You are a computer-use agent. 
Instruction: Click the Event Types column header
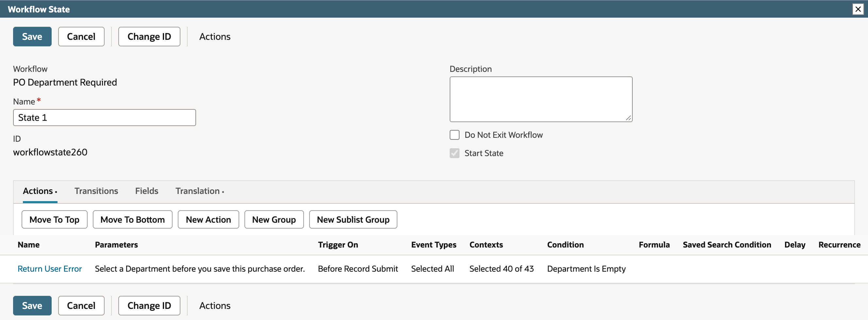(x=434, y=245)
